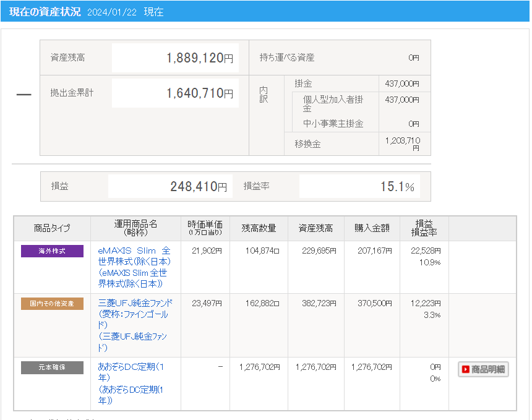The image size is (532, 420).
Task: Click the 12,223円 profit cell
Action: (x=426, y=303)
